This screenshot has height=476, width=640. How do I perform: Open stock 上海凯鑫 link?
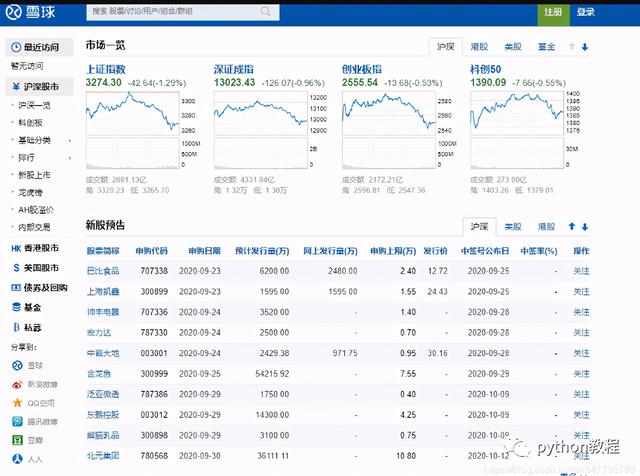point(103,291)
